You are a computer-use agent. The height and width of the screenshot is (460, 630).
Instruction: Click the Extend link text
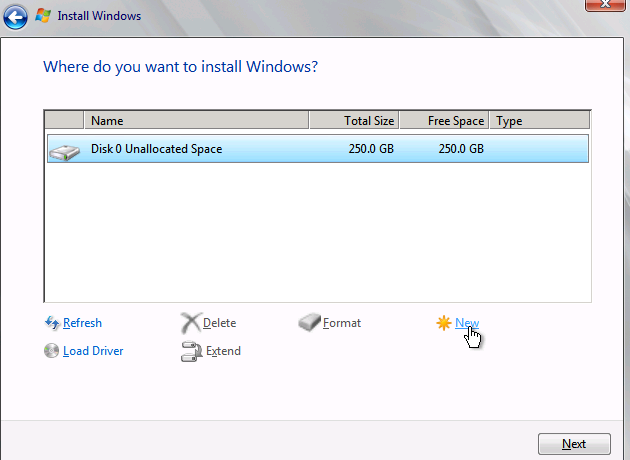tap(223, 351)
